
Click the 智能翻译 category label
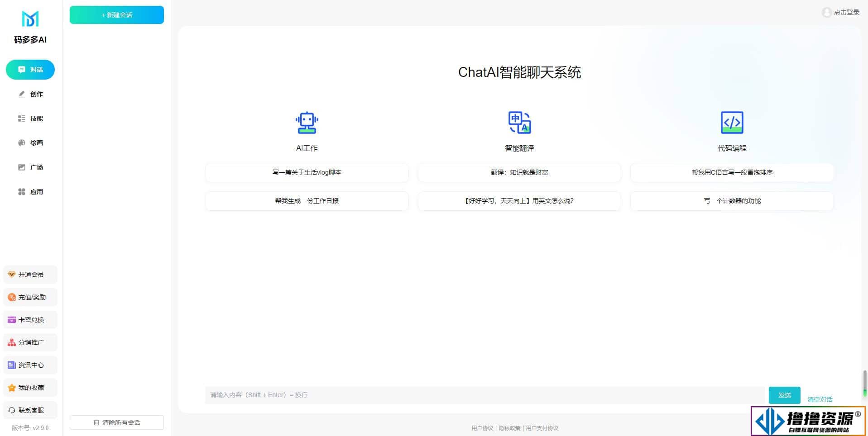pos(519,148)
